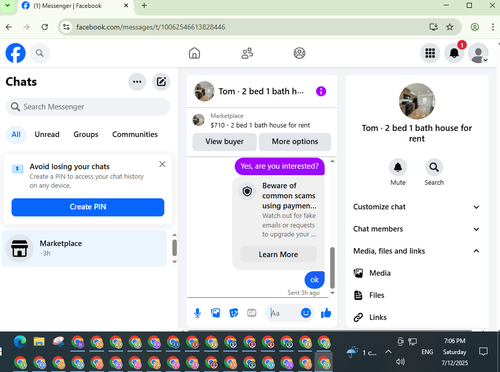The width and height of the screenshot is (500, 372).
Task: Mute the conversation with bell icon
Action: tap(398, 167)
